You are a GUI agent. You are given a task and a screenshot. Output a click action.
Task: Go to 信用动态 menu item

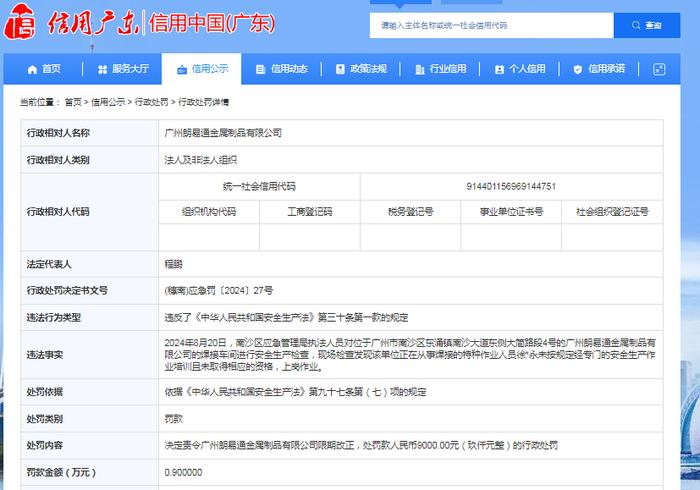(x=281, y=69)
